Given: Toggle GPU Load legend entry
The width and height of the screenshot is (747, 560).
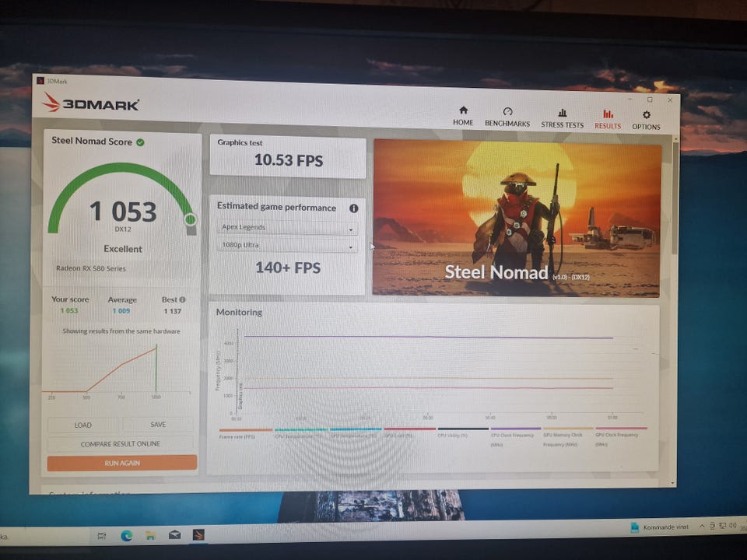Looking at the screenshot, I should pos(410,433).
